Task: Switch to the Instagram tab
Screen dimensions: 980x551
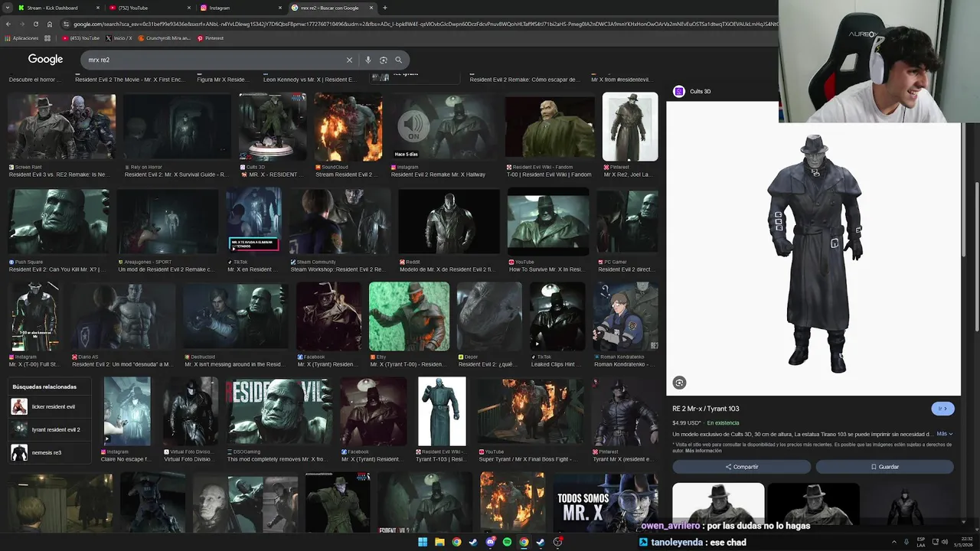Action: 240,8
